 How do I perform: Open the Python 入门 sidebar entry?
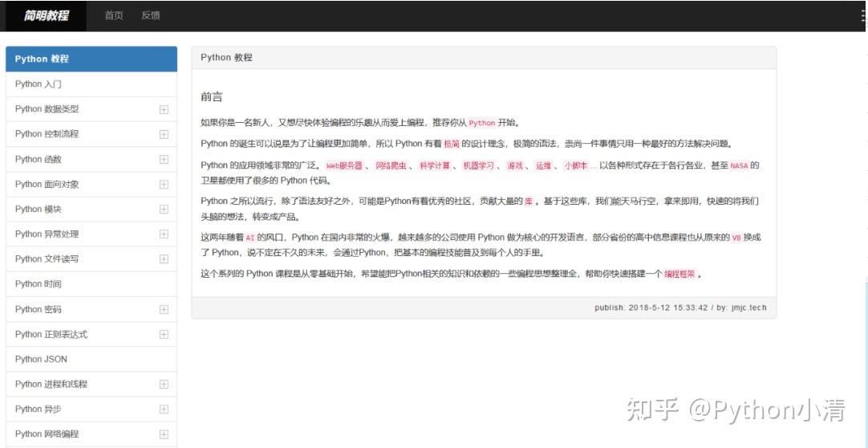(91, 84)
